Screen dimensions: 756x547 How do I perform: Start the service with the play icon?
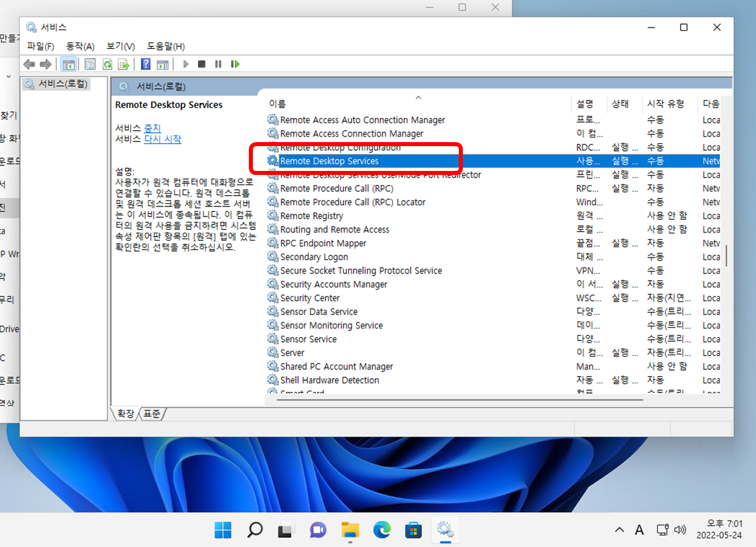click(x=186, y=64)
